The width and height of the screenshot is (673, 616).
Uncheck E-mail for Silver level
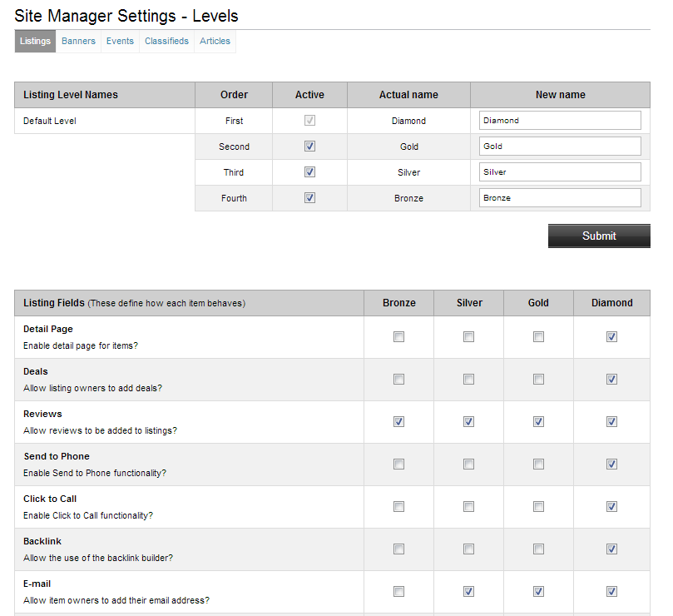click(468, 592)
